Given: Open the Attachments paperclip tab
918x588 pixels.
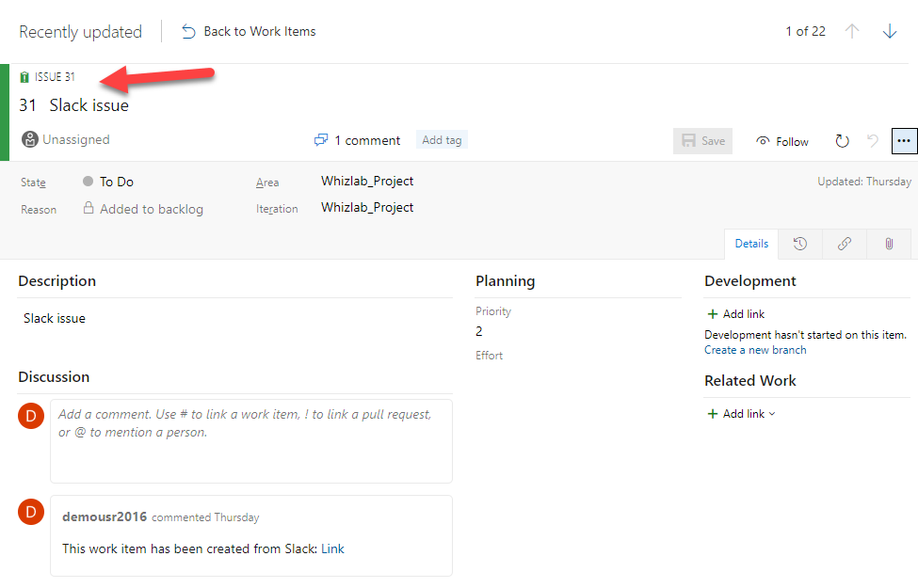Looking at the screenshot, I should tap(889, 244).
